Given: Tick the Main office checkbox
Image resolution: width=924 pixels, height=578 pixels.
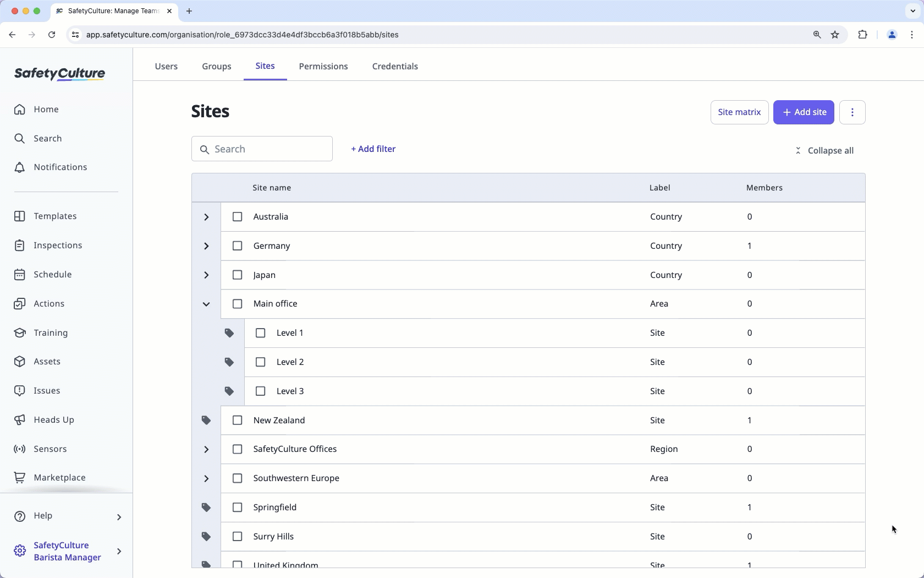Looking at the screenshot, I should (237, 304).
